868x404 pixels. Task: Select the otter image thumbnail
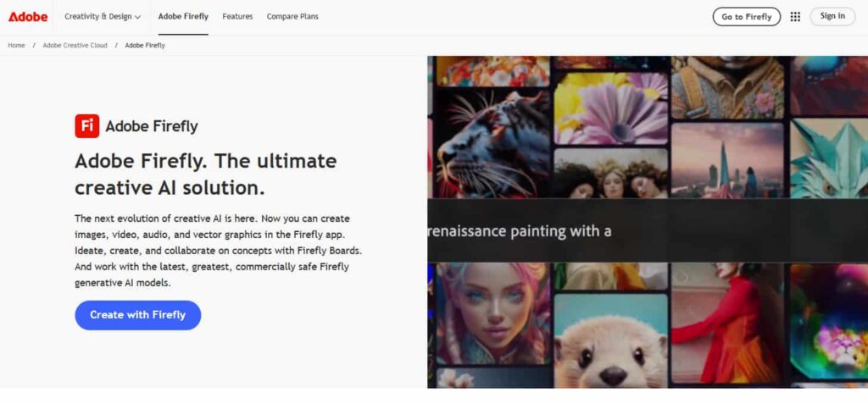pyautogui.click(x=610, y=340)
